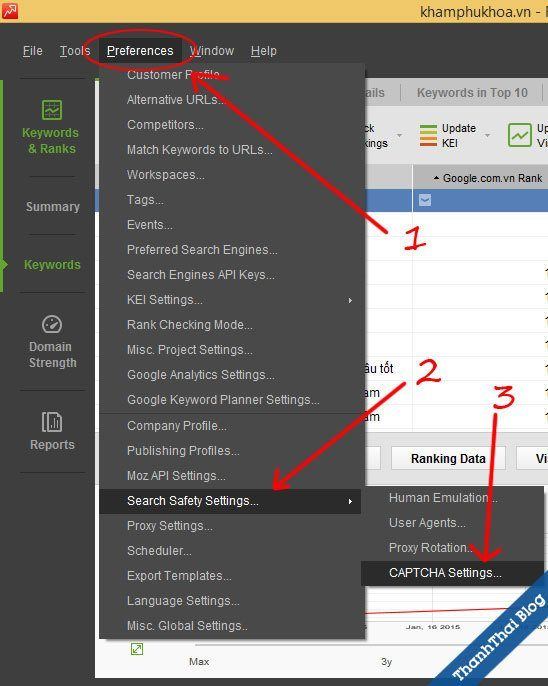Open the Keywords & Ranks module icon
Screen dimensions: 548x686
pos(52,109)
